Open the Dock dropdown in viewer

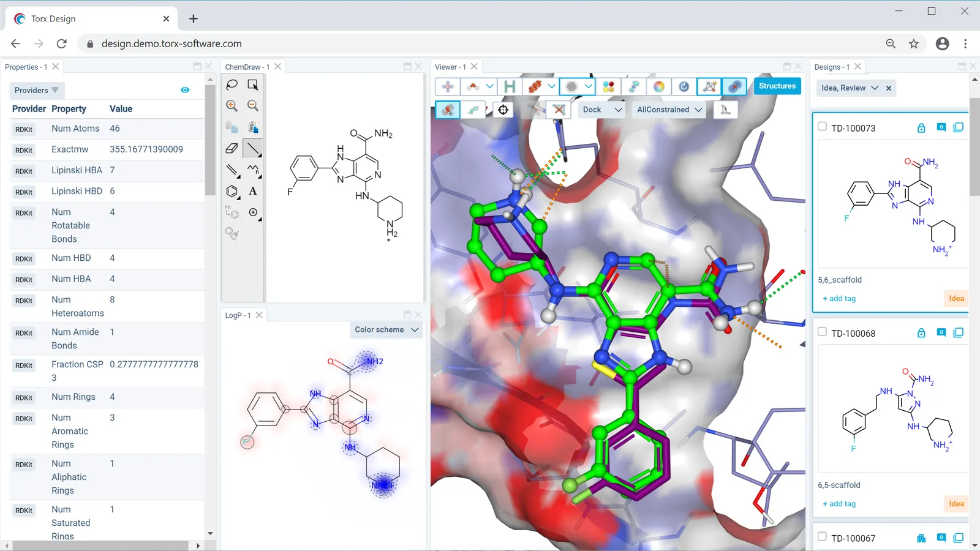point(603,110)
